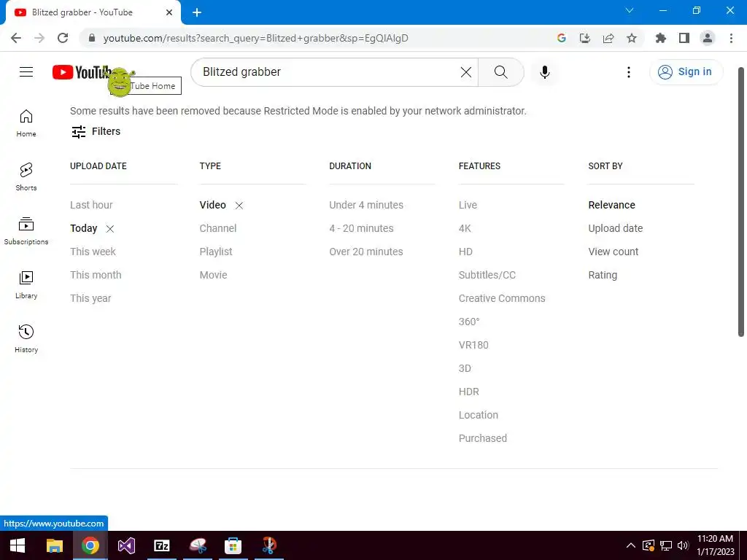Sort results by Rating
Image resolution: width=747 pixels, height=560 pixels.
[603, 275]
